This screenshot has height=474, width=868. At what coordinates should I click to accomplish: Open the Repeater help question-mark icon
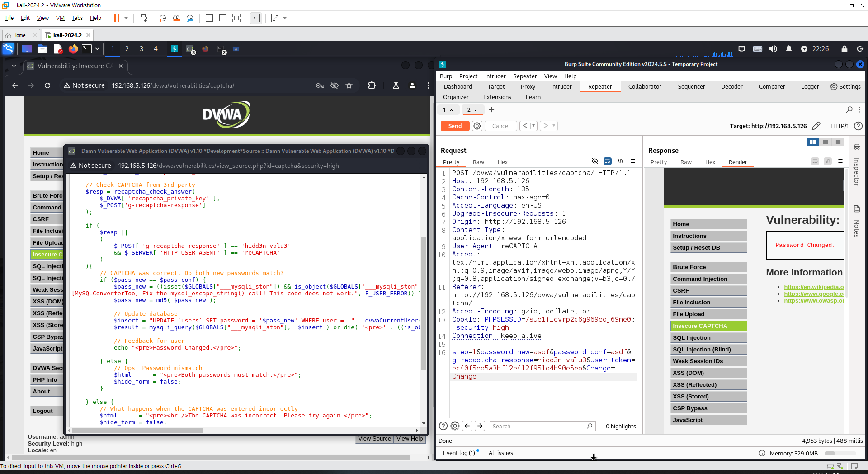tap(858, 126)
